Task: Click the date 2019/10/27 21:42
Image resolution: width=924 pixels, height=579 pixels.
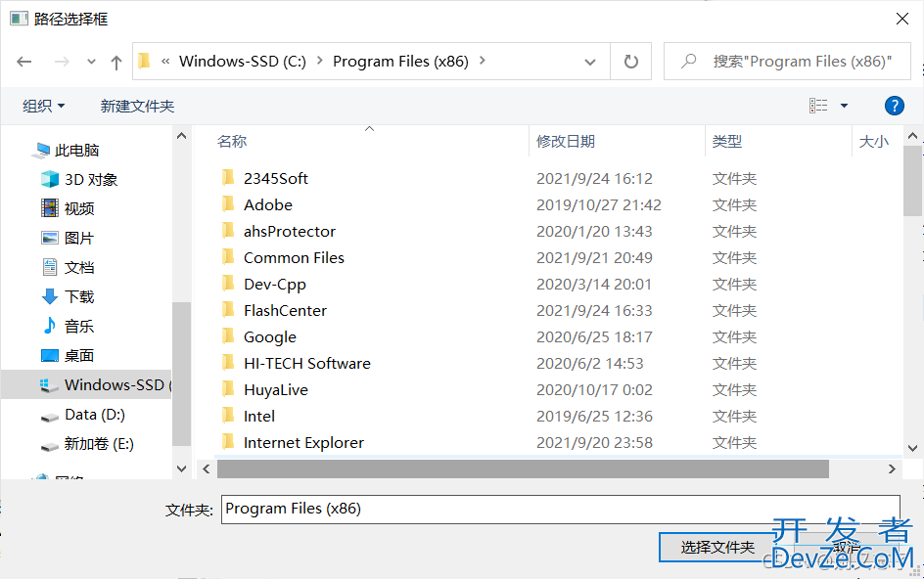Action: pyautogui.click(x=599, y=205)
